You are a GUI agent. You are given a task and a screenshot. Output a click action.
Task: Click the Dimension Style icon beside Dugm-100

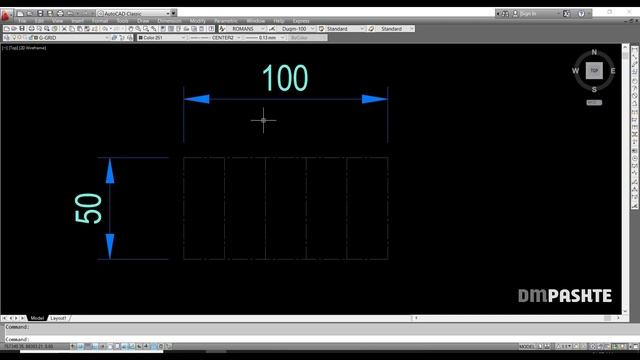click(272, 29)
